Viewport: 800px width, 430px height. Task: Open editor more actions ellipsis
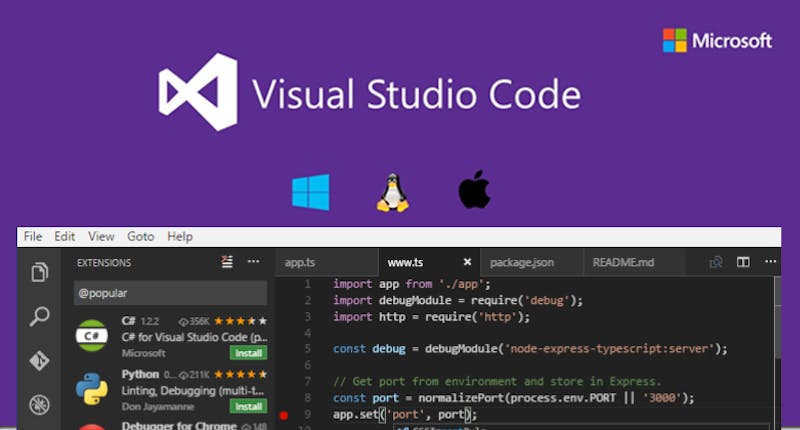[x=770, y=262]
